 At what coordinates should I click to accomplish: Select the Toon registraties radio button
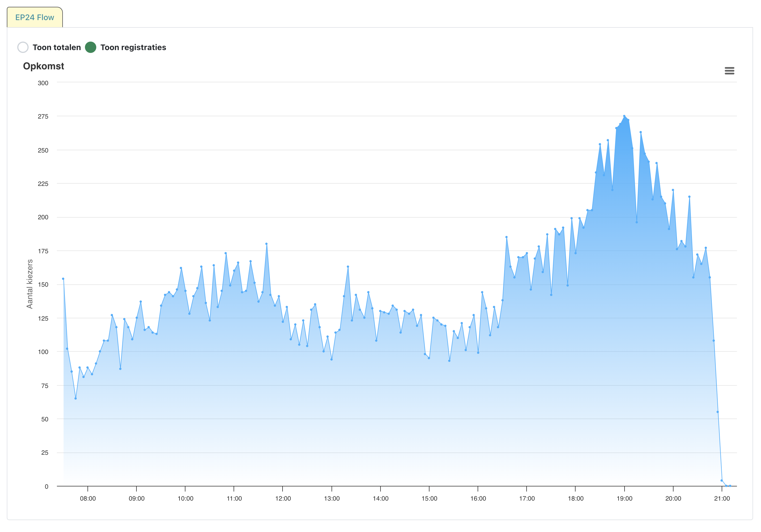(91, 47)
